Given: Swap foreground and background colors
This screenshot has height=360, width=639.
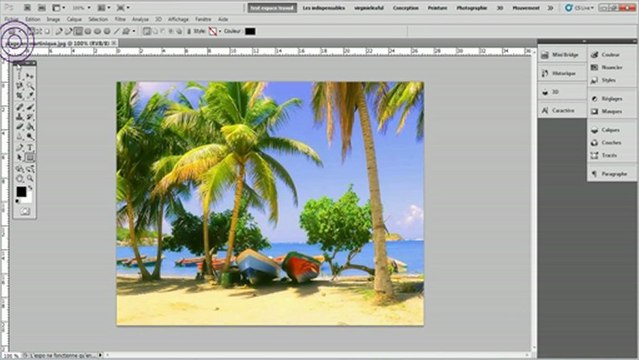Looking at the screenshot, I should coord(30,188).
